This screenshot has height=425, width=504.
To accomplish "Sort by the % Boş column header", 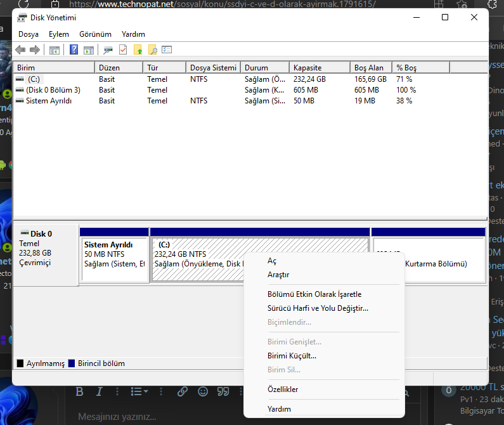I will (421, 68).
